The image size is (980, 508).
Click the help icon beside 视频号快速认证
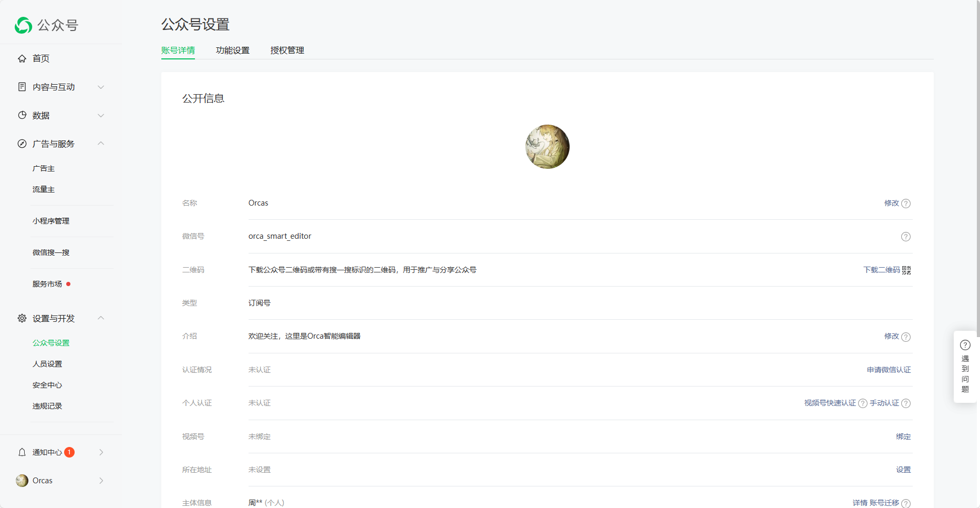click(x=862, y=403)
